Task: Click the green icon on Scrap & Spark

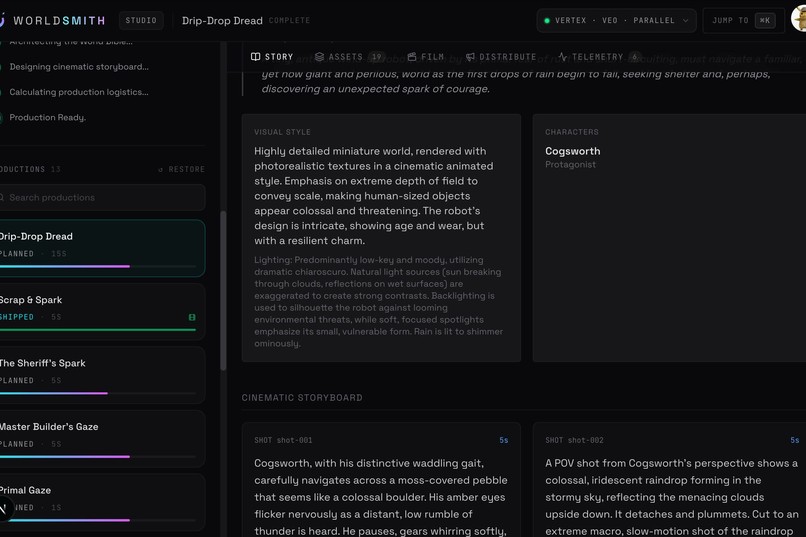Action: pos(192,318)
